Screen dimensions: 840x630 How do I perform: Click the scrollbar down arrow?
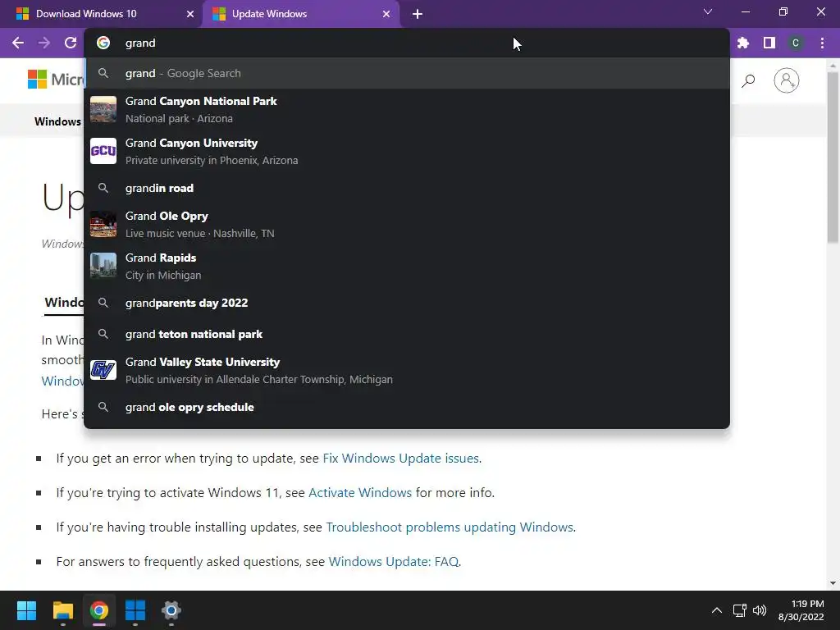click(833, 583)
